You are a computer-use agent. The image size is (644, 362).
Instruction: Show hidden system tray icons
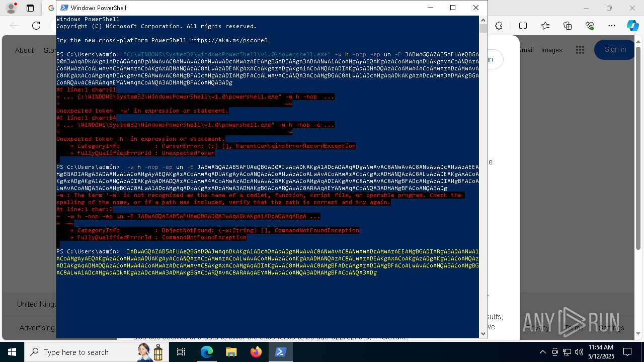542,352
